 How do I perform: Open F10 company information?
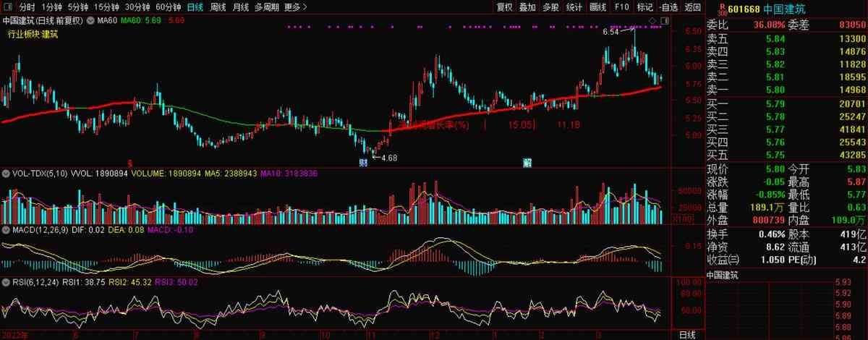point(621,7)
